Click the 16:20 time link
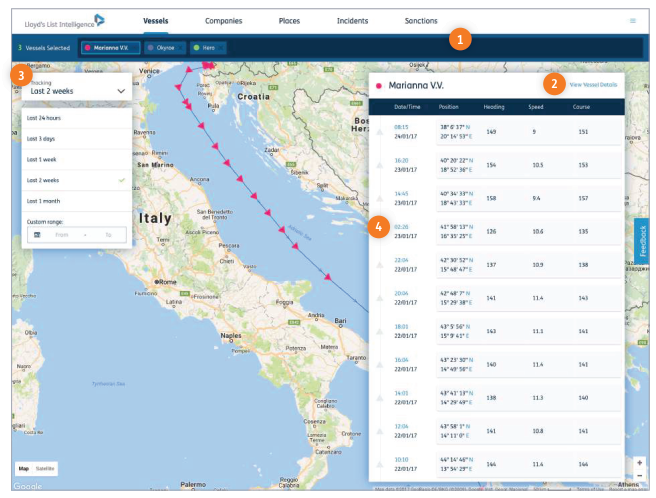 click(x=401, y=160)
